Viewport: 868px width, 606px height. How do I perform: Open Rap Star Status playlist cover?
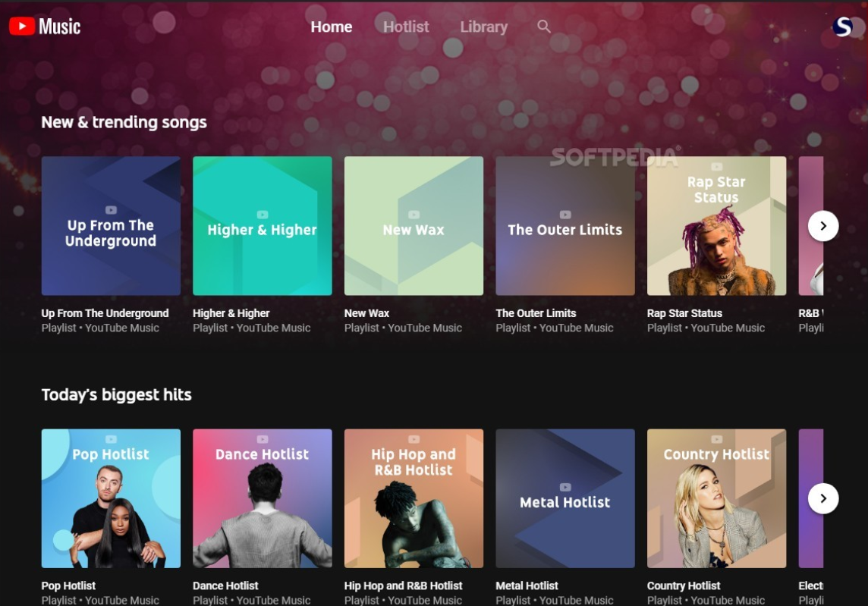716,226
